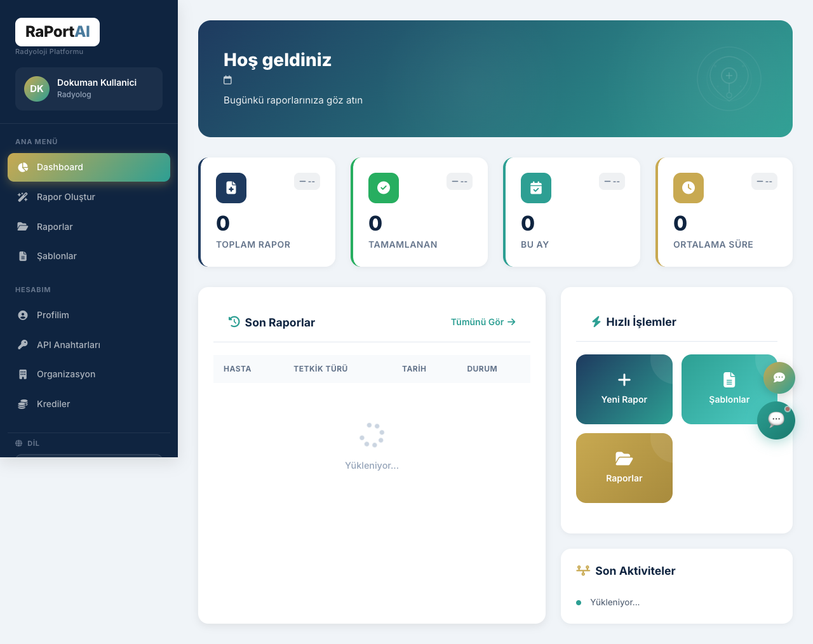The width and height of the screenshot is (813, 644).
Task: Click the small gold feedback bubble icon
Action: [779, 378]
